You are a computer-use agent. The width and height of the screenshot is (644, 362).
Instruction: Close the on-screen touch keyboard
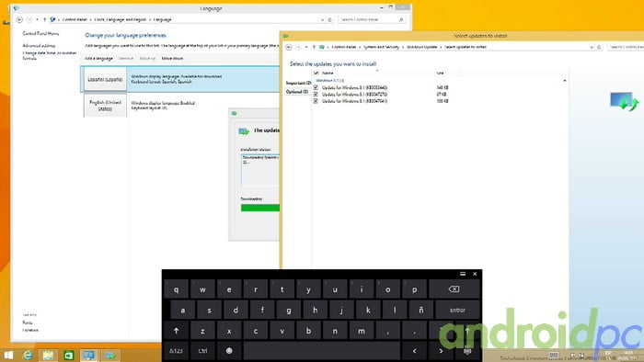tap(475, 274)
